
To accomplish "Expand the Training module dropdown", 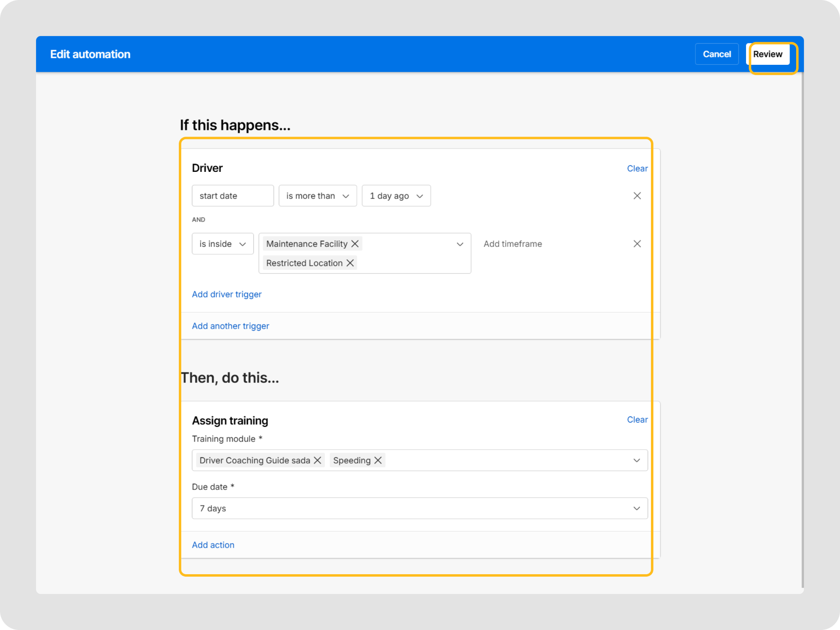I will (636, 460).
